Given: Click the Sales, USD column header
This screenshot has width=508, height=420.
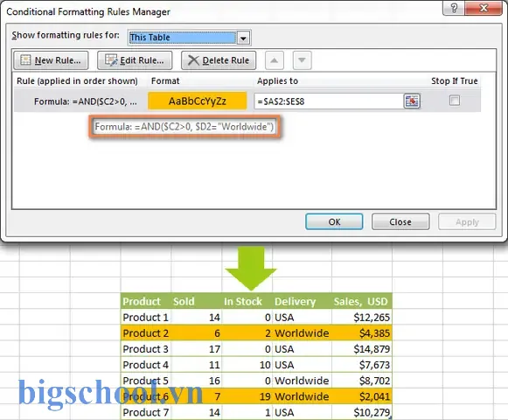Looking at the screenshot, I should coord(362,301).
